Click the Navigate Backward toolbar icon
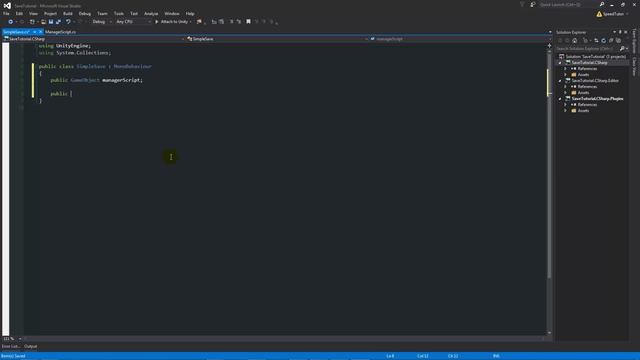This screenshot has width=640, height=360. click(x=11, y=22)
